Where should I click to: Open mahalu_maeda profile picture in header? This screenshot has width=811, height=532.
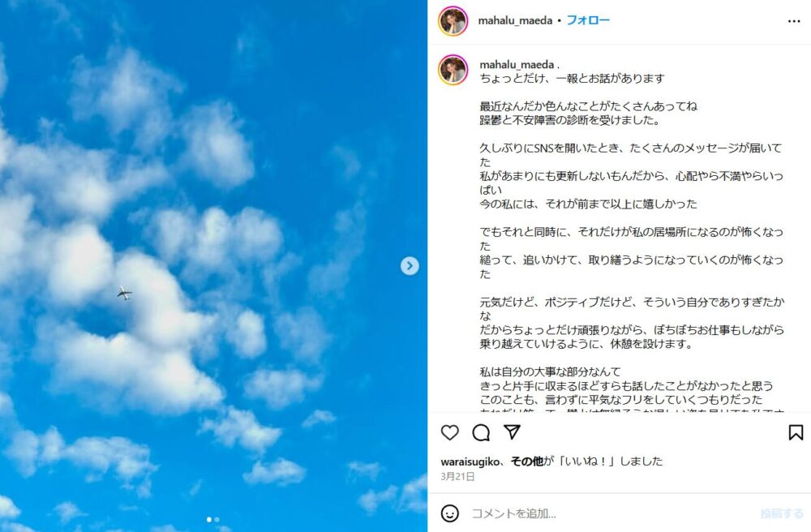click(x=453, y=21)
